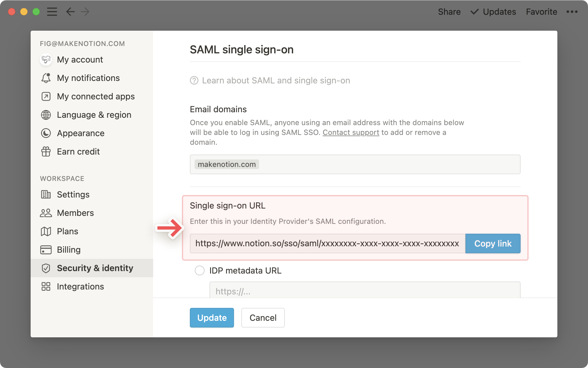588x368 pixels.
Task: Open the Plans section
Action: [x=92, y=231]
